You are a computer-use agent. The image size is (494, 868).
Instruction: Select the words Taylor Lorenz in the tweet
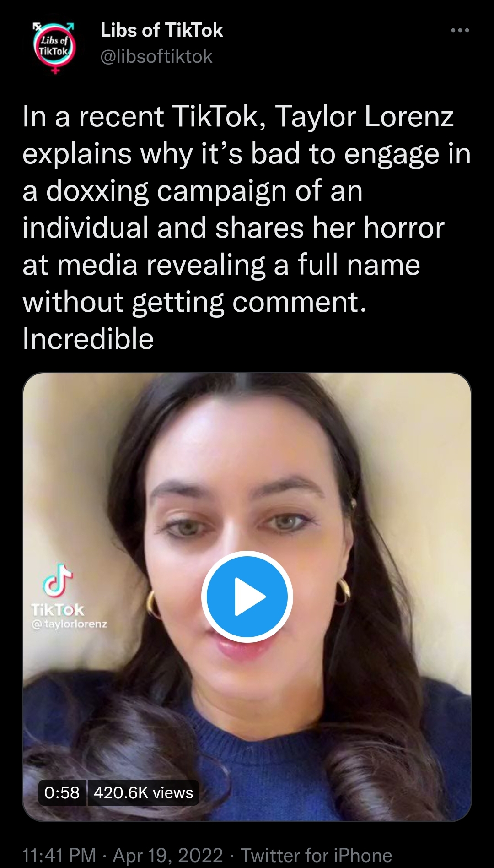pos(364,116)
